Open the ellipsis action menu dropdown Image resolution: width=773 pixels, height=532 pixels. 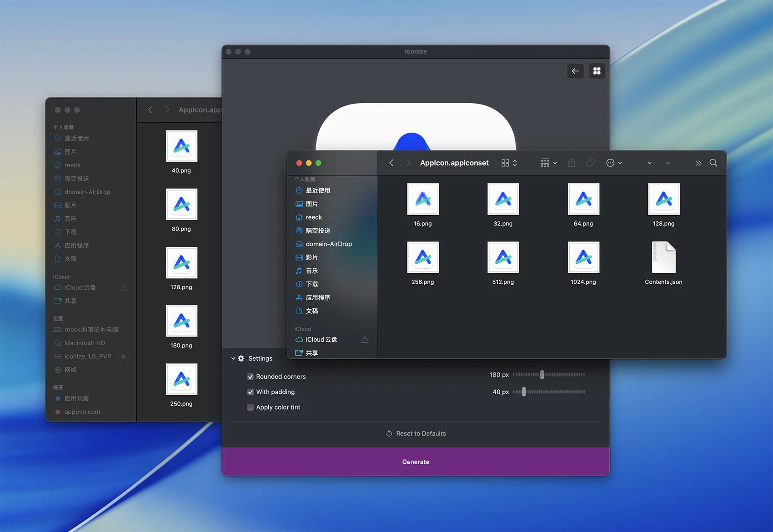(x=613, y=163)
